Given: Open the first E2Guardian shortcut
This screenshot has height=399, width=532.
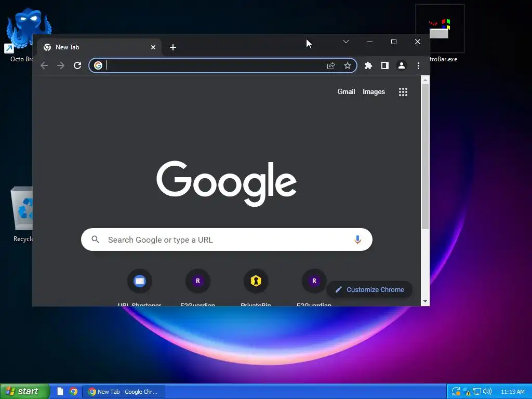Looking at the screenshot, I should point(198,287).
